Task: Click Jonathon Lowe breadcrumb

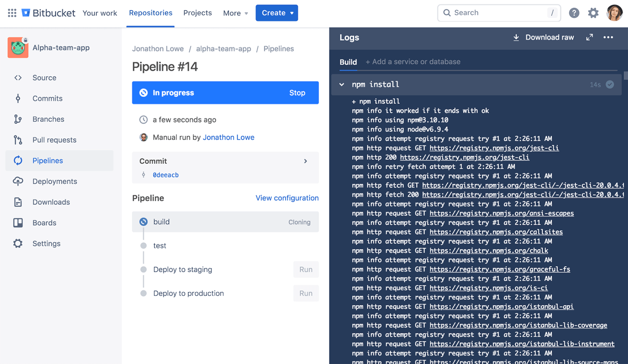Action: [x=158, y=48]
